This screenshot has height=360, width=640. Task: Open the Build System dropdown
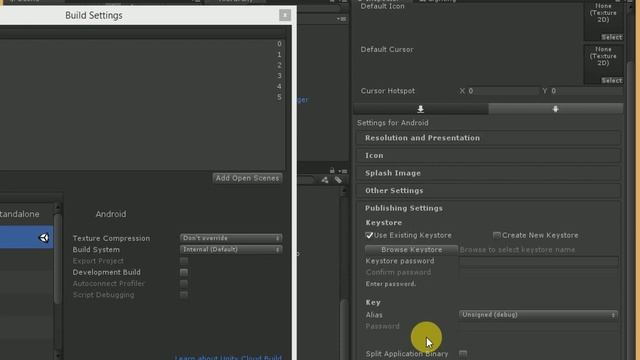[x=231, y=249]
